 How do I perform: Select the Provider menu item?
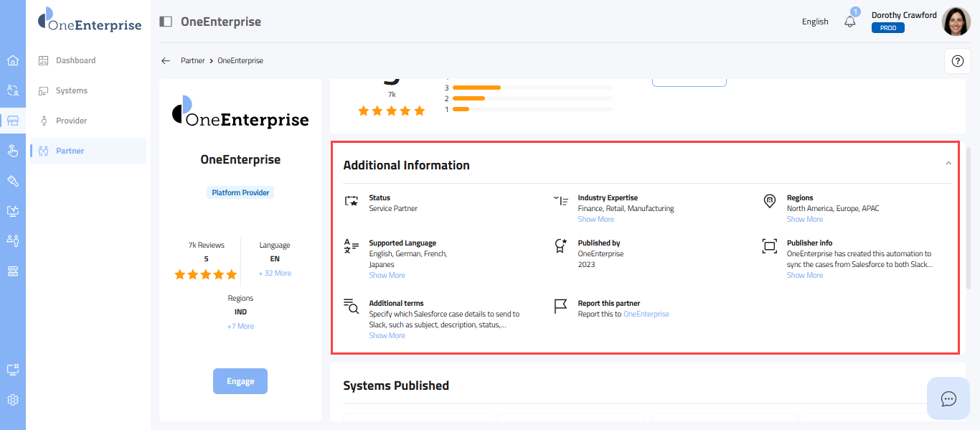72,121
